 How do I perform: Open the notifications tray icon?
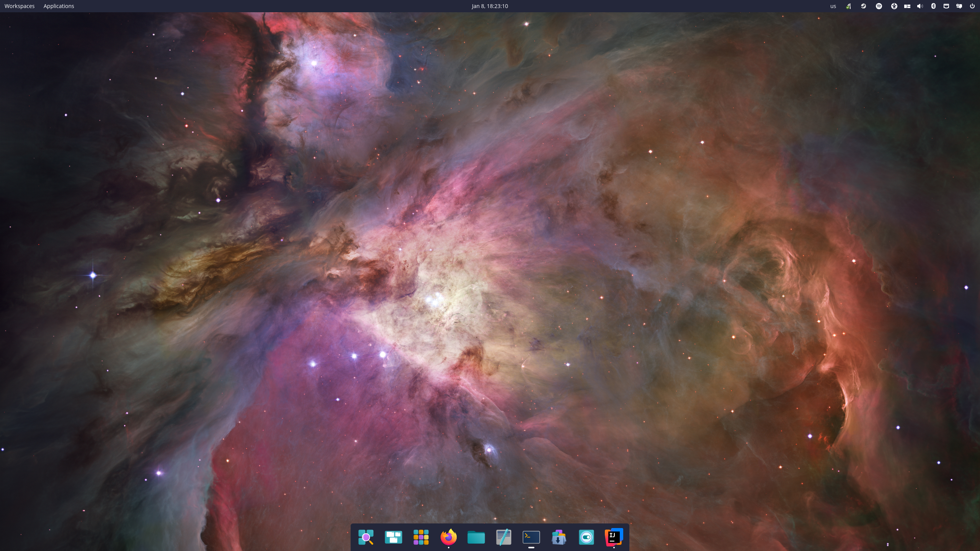pos(960,6)
